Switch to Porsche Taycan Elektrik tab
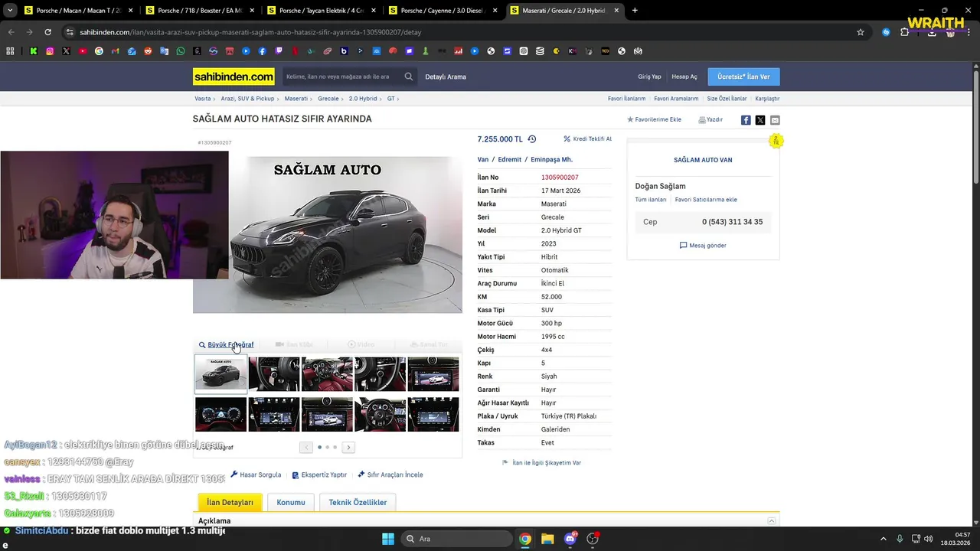Viewport: 980px width, 551px height. (320, 11)
